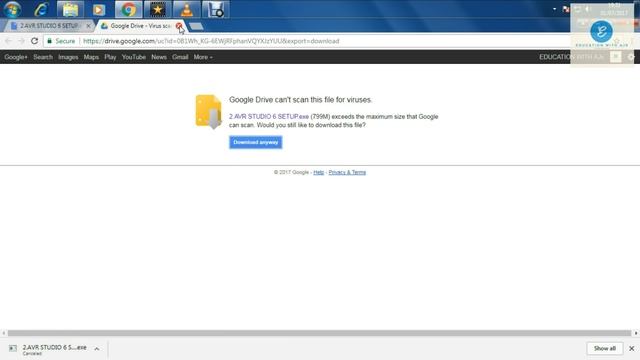The height and width of the screenshot is (360, 640).
Task: Click the horizontal page scrollbar
Action: [x=319, y=333]
